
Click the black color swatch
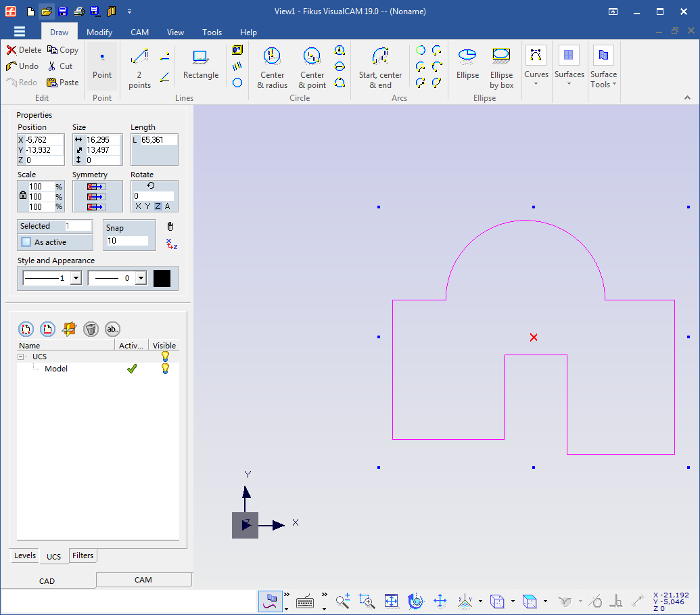[x=162, y=278]
